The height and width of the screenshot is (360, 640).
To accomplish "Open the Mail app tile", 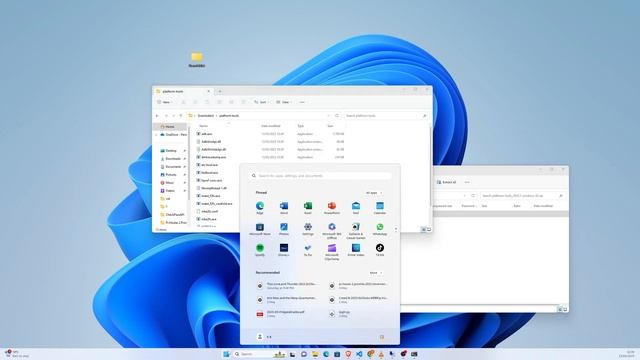I will [x=356, y=207].
